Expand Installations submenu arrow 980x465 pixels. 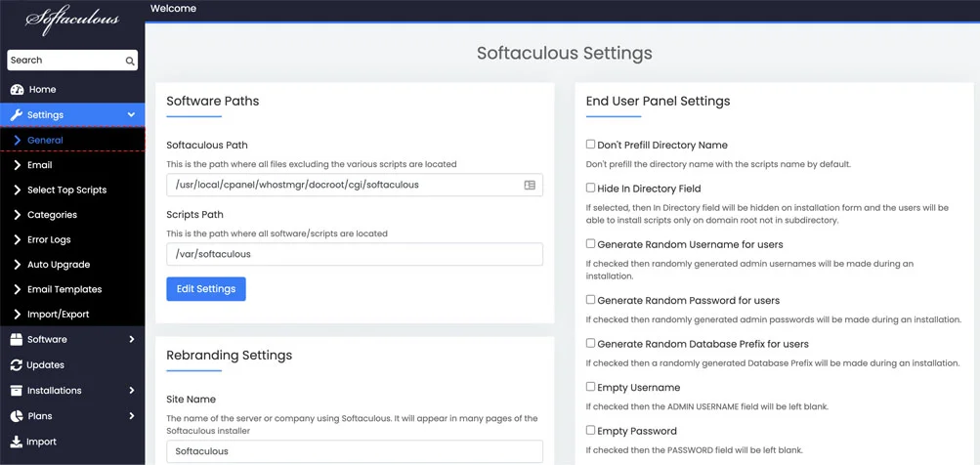point(131,391)
